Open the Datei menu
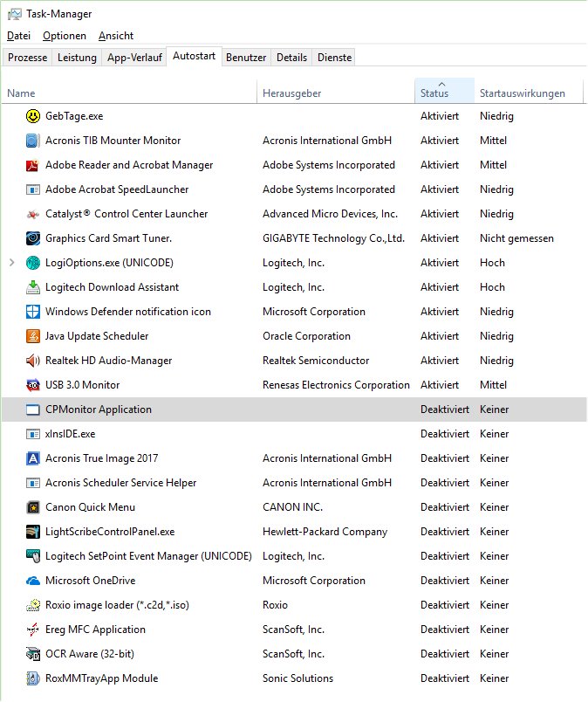This screenshot has height=702, width=588. [x=19, y=36]
